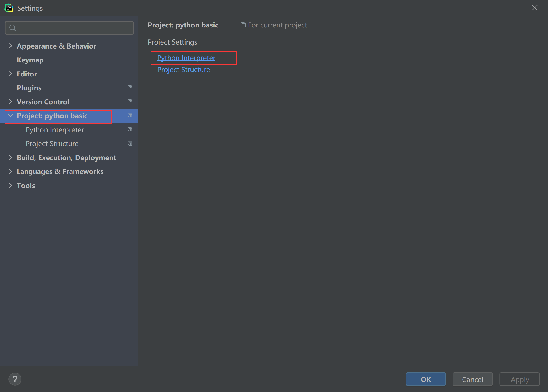Select Keymap in the settings tree
Viewport: 548px width, 392px height.
tap(30, 60)
